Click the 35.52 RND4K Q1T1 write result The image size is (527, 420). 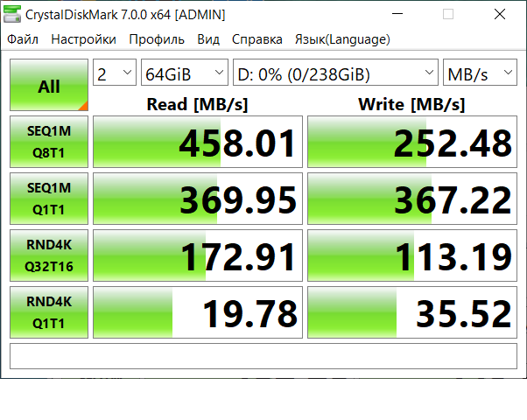(412, 312)
